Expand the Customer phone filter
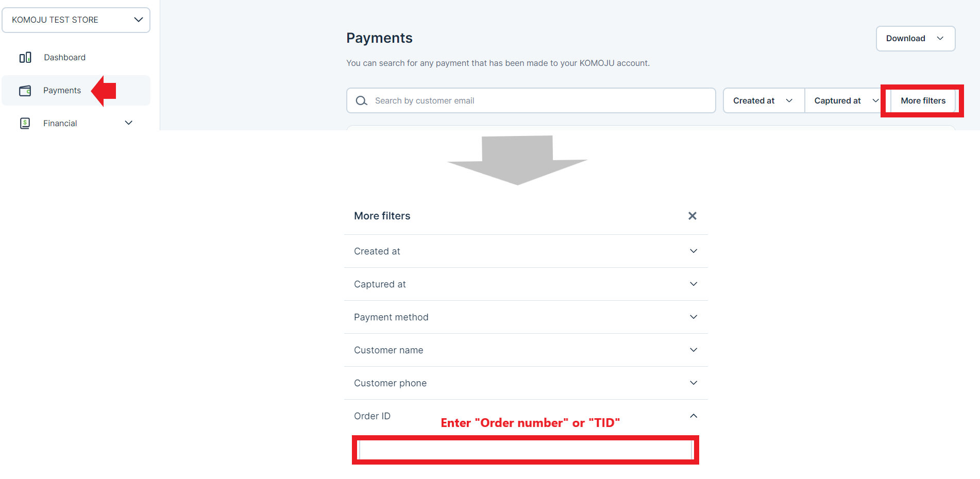Screen dimensions: 980x479 point(526,383)
